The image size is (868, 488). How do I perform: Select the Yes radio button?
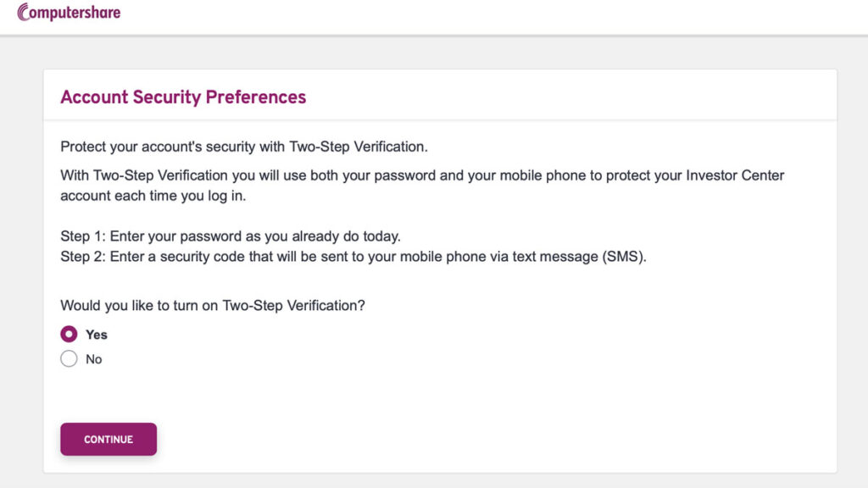coord(69,334)
